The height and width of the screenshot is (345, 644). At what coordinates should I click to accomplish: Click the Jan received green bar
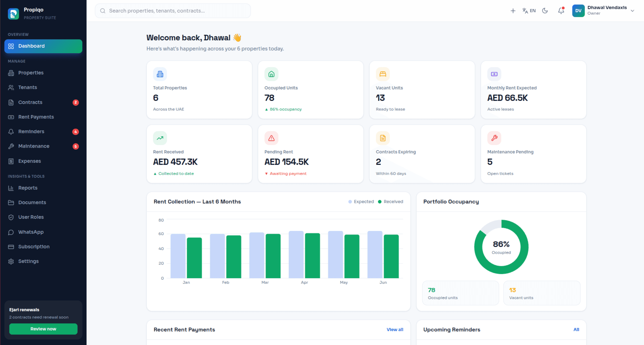tap(194, 258)
